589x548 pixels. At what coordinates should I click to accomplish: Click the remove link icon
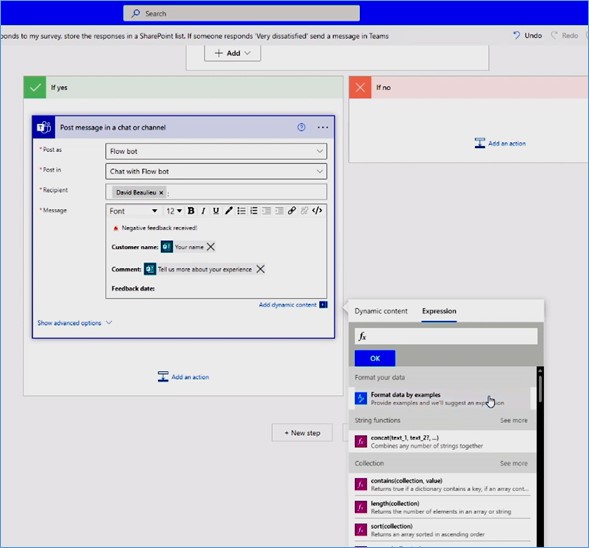304,211
